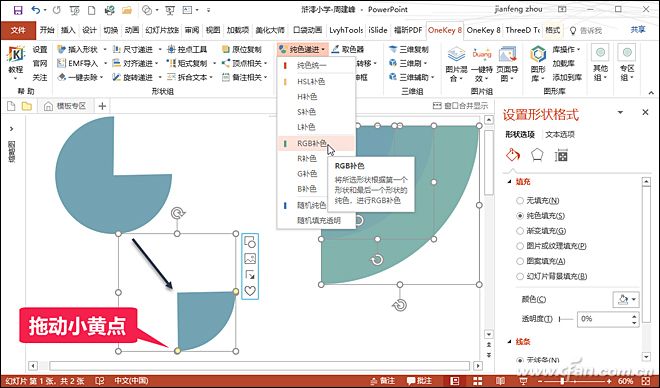This screenshot has height=388, width=660.
Task: Select the 纯色填充(S) radio button
Action: [520, 216]
